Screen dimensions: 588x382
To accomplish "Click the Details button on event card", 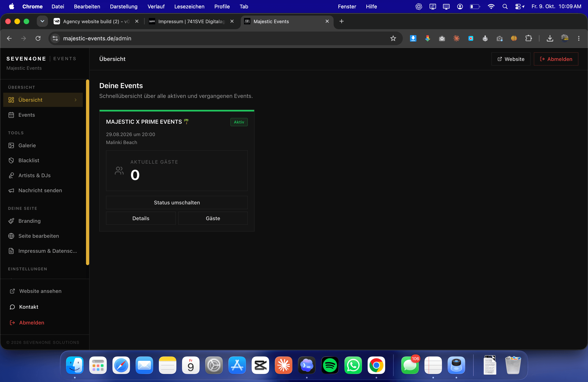I will 141,218.
